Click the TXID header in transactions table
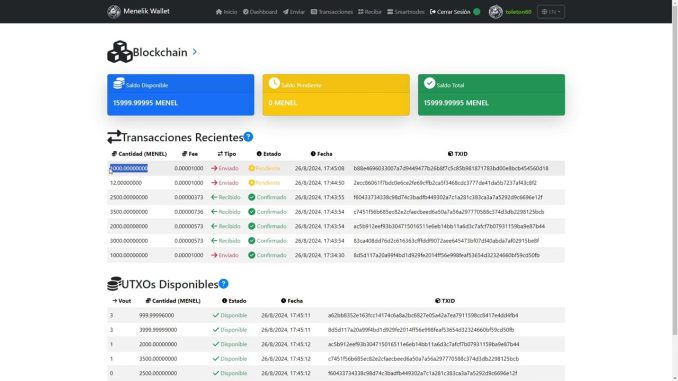The width and height of the screenshot is (678, 381). click(457, 154)
